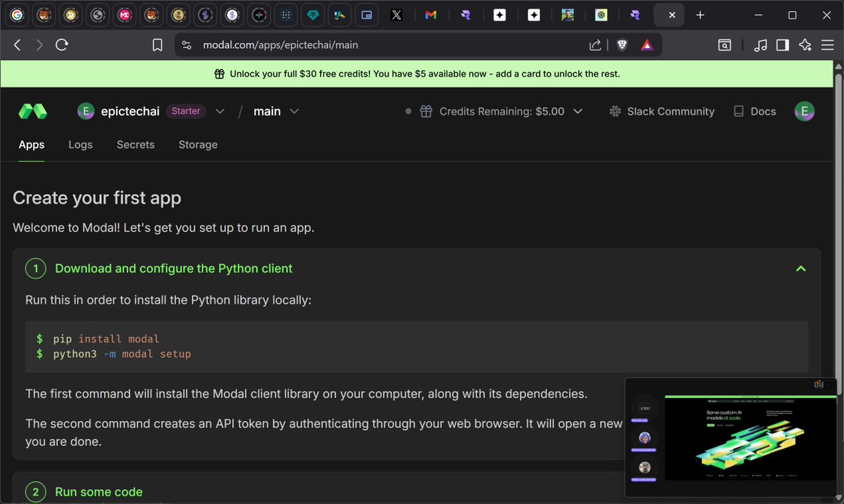Click the Create your first app heading
The height and width of the screenshot is (504, 844).
pyautogui.click(x=97, y=198)
